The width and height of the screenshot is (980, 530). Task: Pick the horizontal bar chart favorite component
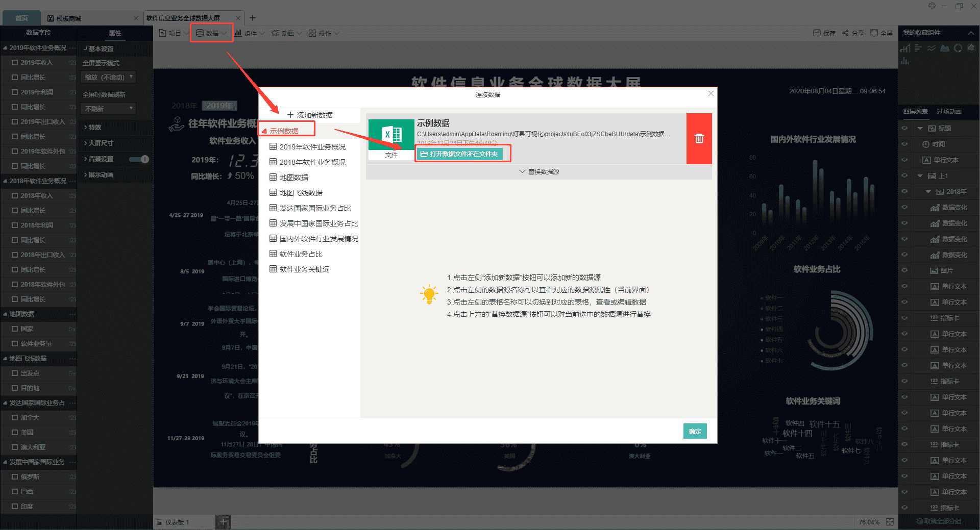click(918, 48)
